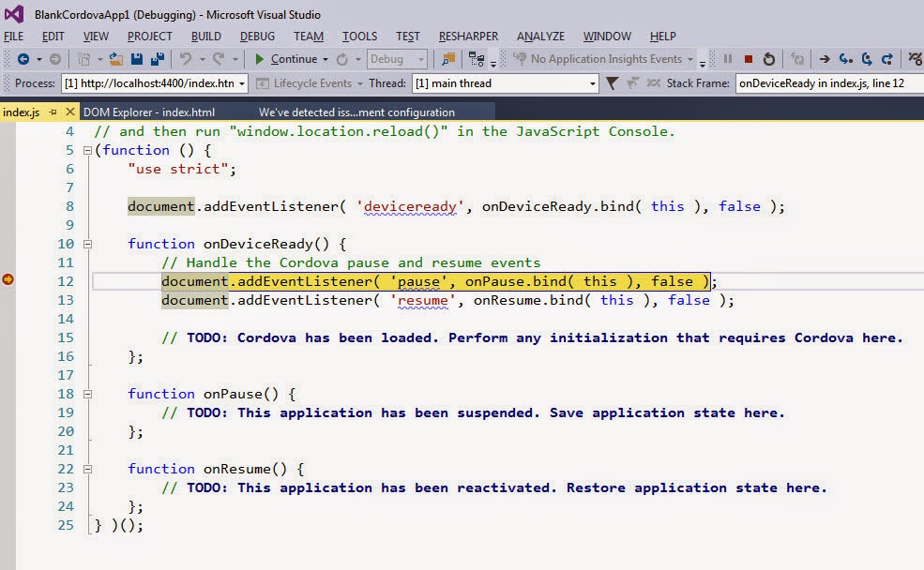Collapse onDeviceReady function at line 10
Viewport: 924px width, 570px height.
tap(87, 244)
